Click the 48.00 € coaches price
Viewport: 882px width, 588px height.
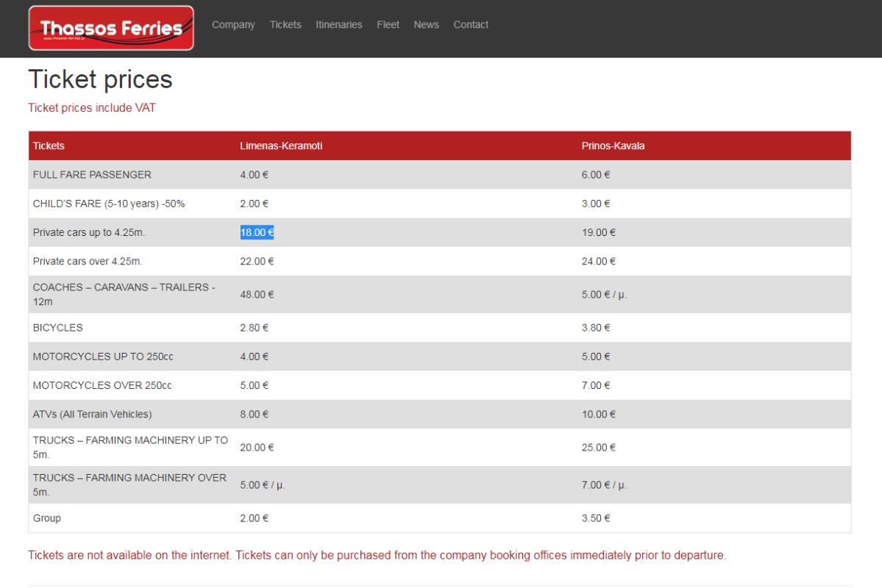tap(257, 295)
